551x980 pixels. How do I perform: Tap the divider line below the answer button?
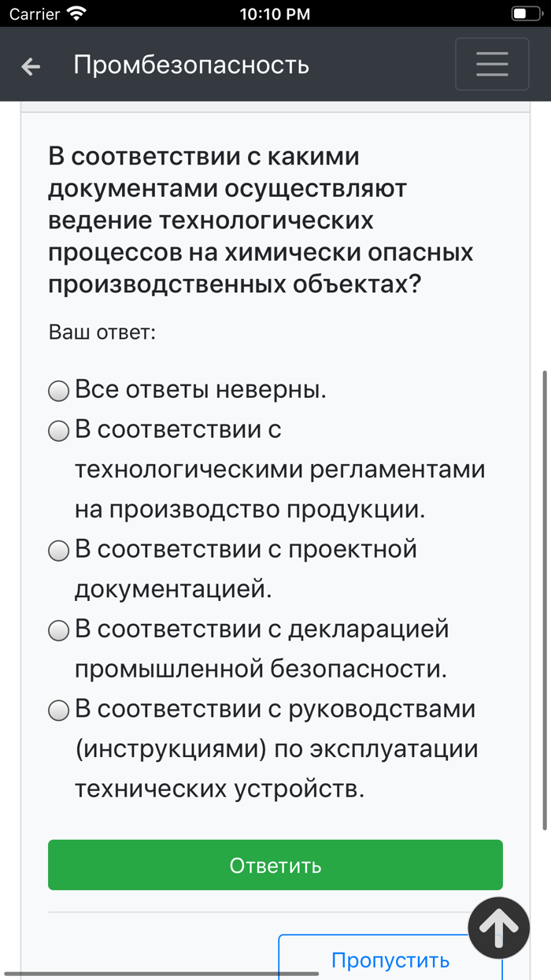pyautogui.click(x=275, y=914)
